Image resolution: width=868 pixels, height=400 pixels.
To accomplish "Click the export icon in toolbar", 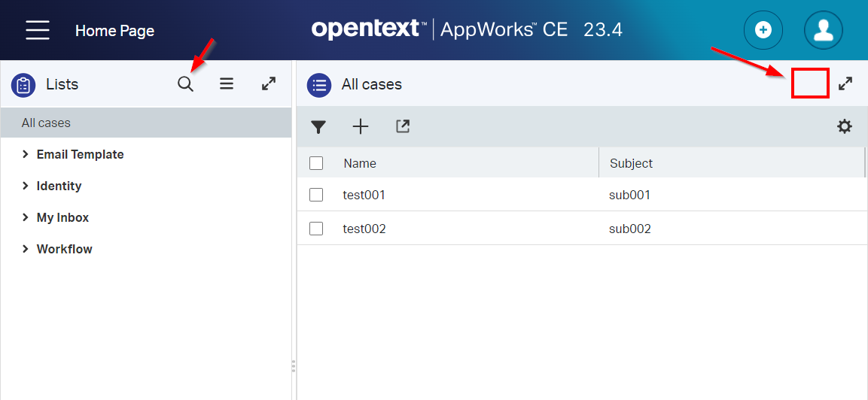I will tap(403, 127).
